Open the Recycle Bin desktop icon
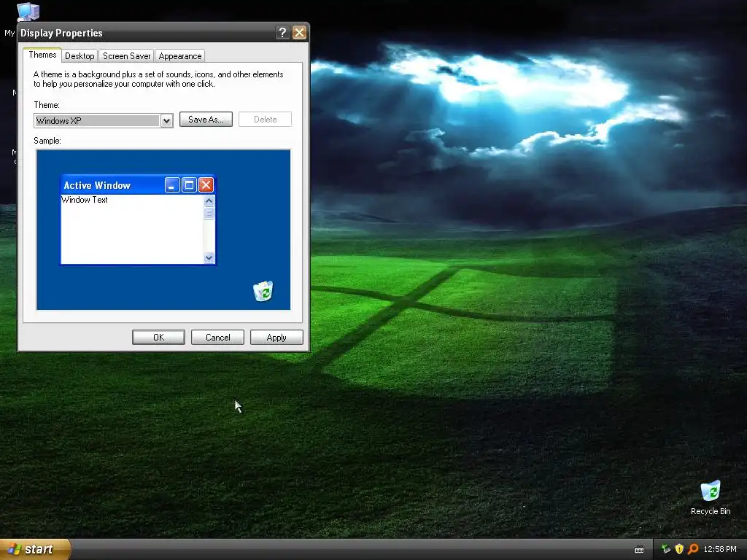Screen dimensions: 747x560 [711, 497]
